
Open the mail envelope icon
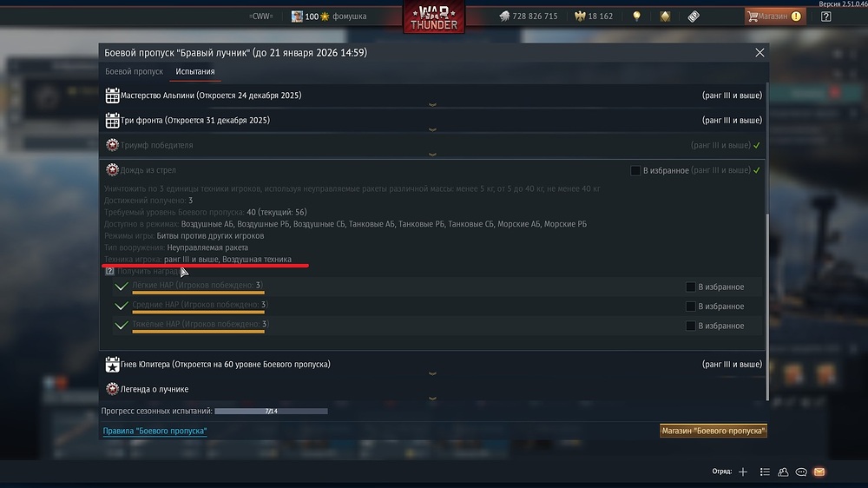tap(819, 472)
